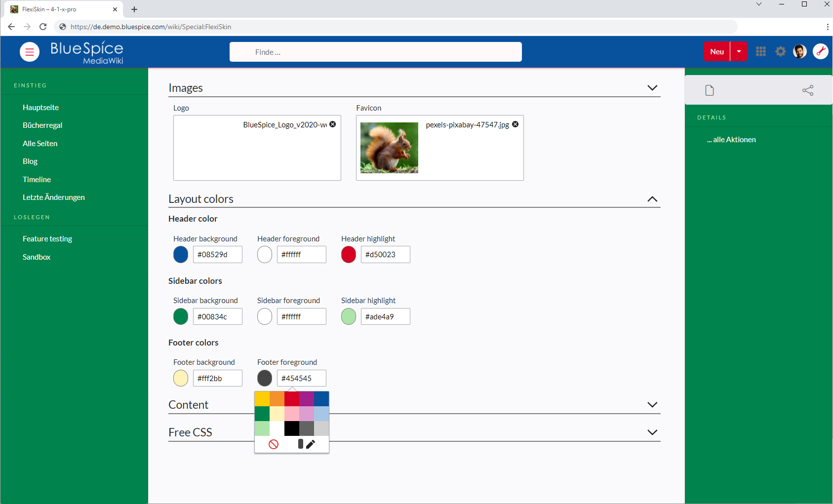Viewport: 833px width, 504px height.
Task: Click the page icon in the right panel
Action: (x=710, y=90)
